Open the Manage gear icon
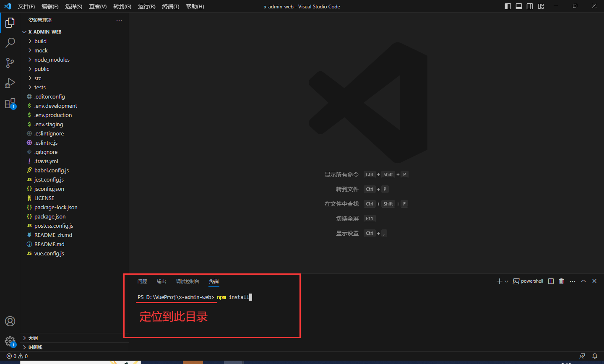This screenshot has height=364, width=604. [x=10, y=341]
